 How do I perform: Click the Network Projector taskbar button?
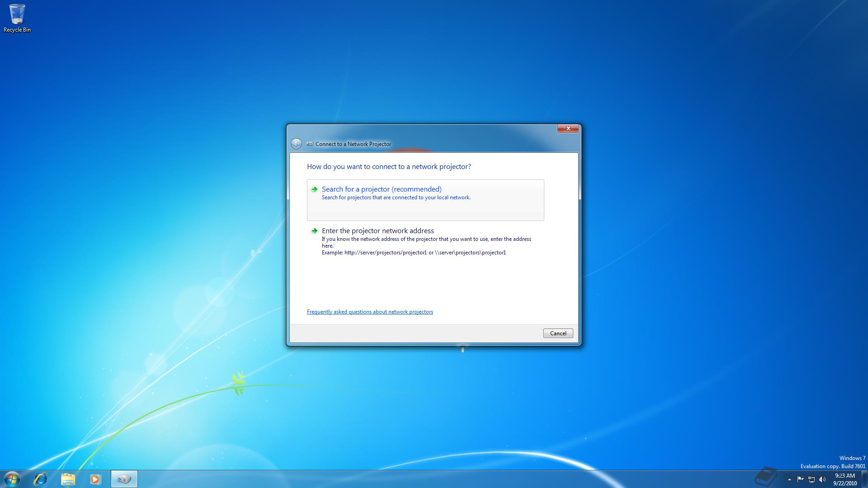click(124, 479)
